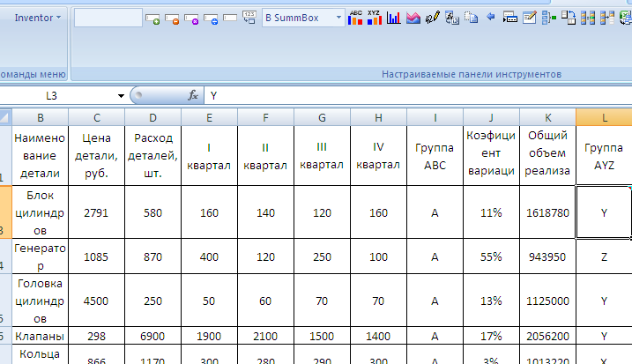Click the note with pencil icon
This screenshot has width=632, height=364.
click(529, 18)
